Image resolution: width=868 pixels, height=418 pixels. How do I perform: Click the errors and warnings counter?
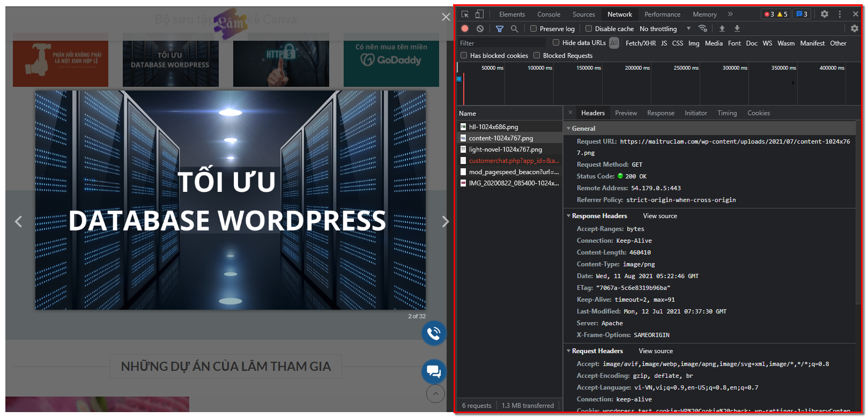pyautogui.click(x=776, y=14)
